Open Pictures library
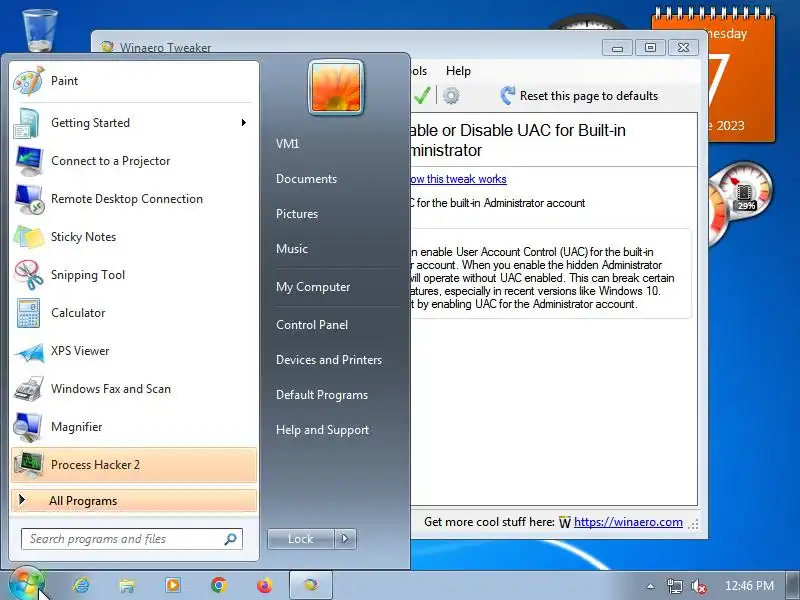 [x=297, y=214]
